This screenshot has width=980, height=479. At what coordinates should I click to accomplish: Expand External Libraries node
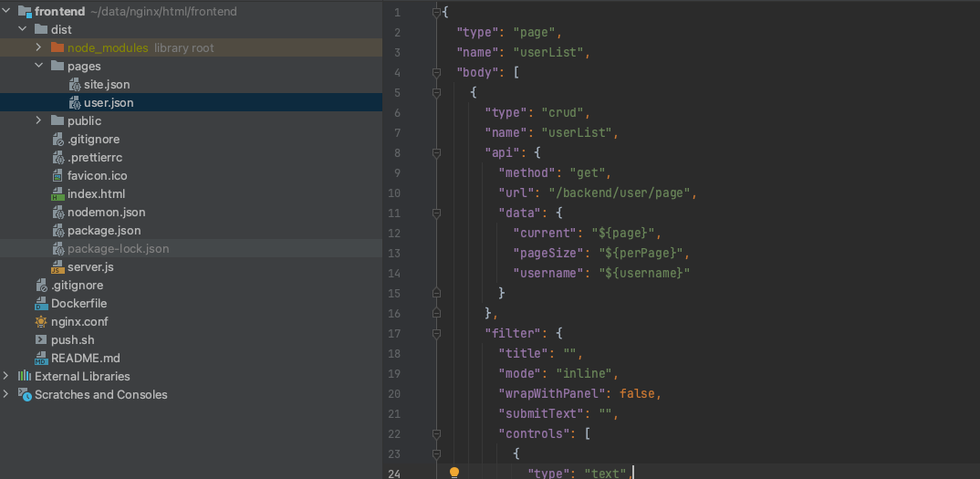(6, 376)
